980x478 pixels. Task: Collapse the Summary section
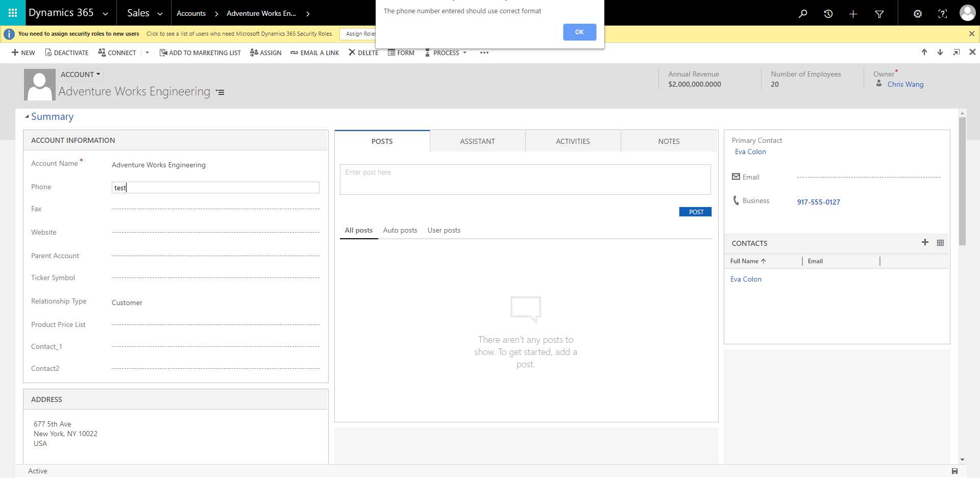coord(27,117)
